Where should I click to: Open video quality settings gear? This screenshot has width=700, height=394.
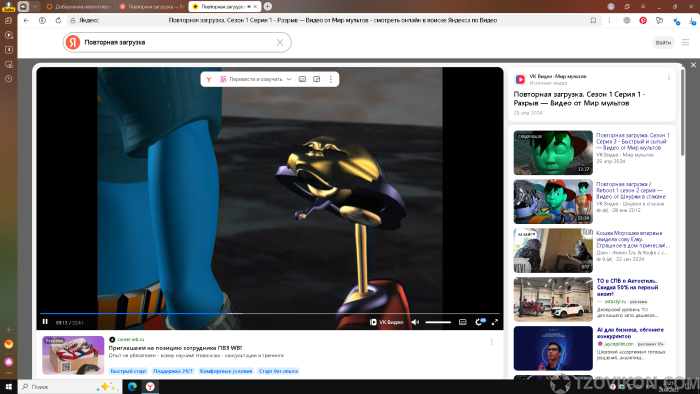(x=479, y=322)
